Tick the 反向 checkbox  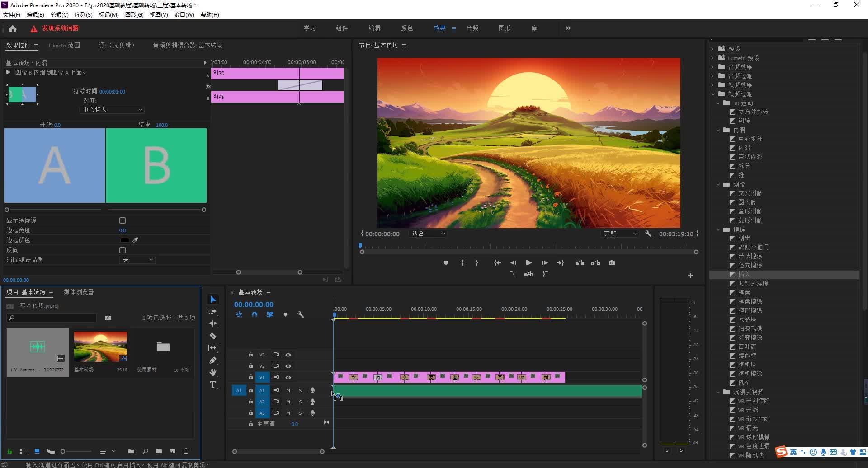tap(123, 250)
